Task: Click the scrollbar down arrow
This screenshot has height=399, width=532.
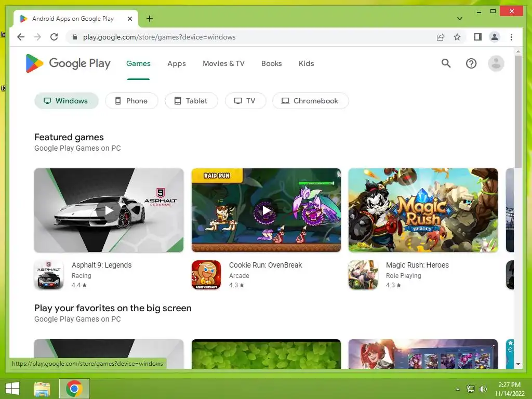Action: (x=518, y=364)
